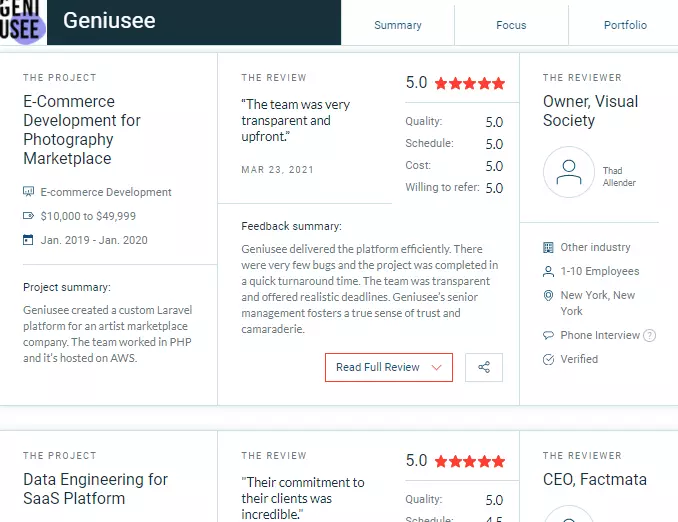Open the Summary tab
The height and width of the screenshot is (522, 678).
[x=398, y=25]
